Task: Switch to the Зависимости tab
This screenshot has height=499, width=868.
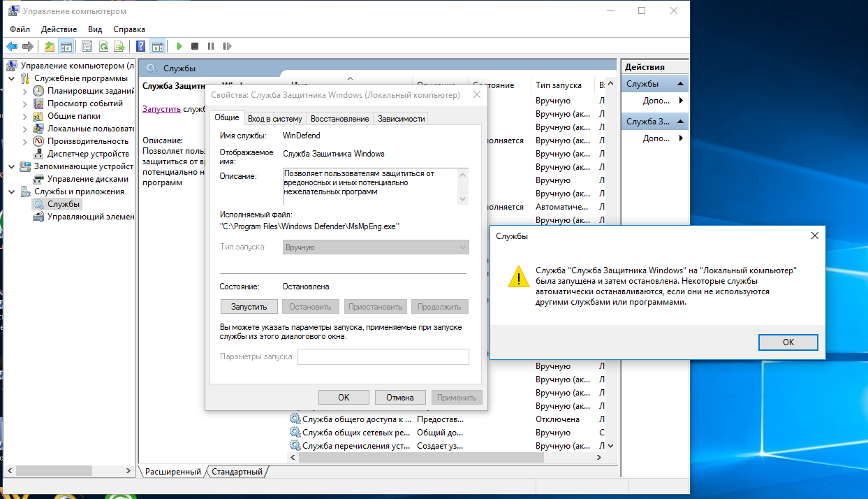Action: [x=401, y=119]
